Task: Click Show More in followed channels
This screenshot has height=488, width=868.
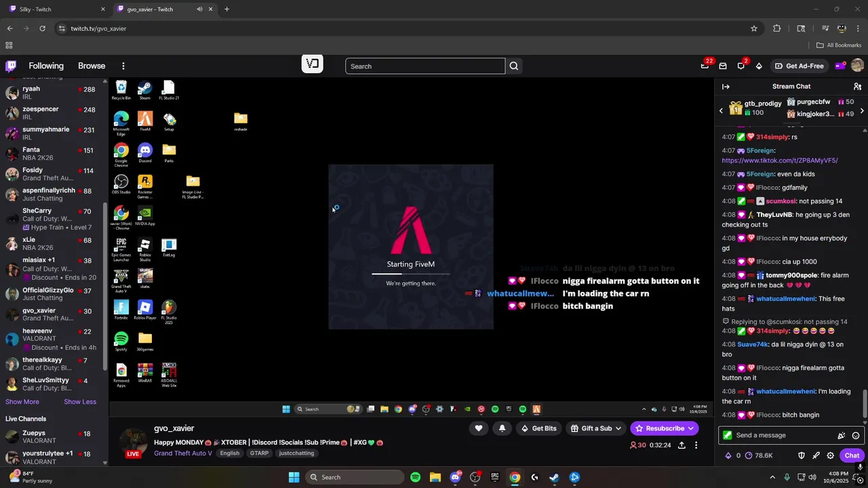Action: 22,402
